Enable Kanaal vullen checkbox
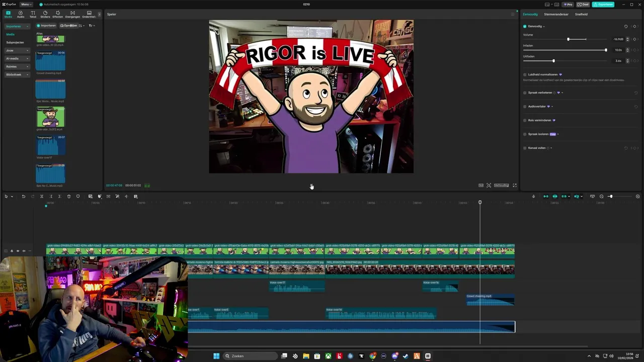Image resolution: width=644 pixels, height=362 pixels. click(x=525, y=148)
